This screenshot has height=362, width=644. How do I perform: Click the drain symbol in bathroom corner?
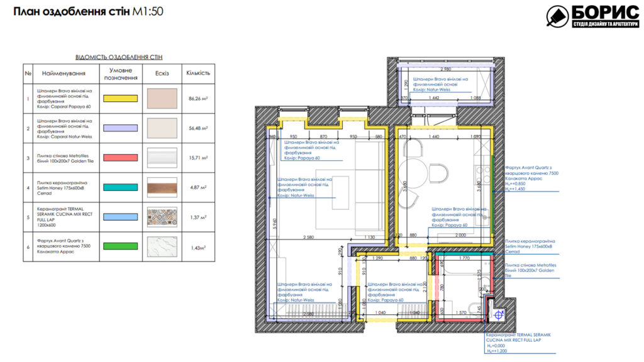(499, 314)
